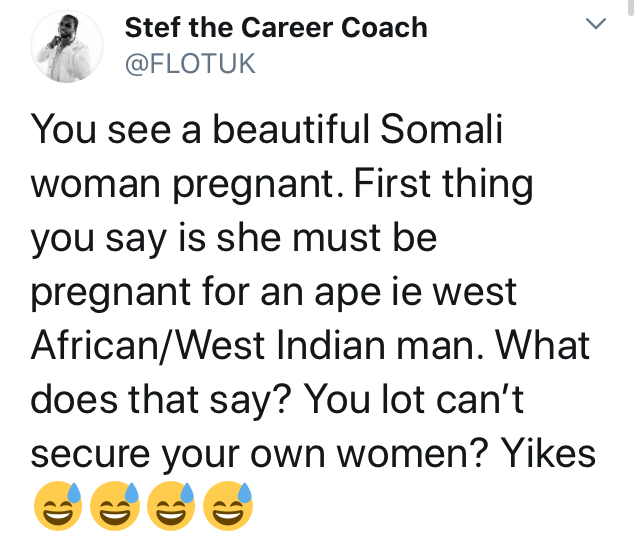The image size is (640, 541).
Task: Click the word "Stef" in the header name
Action: tap(153, 28)
